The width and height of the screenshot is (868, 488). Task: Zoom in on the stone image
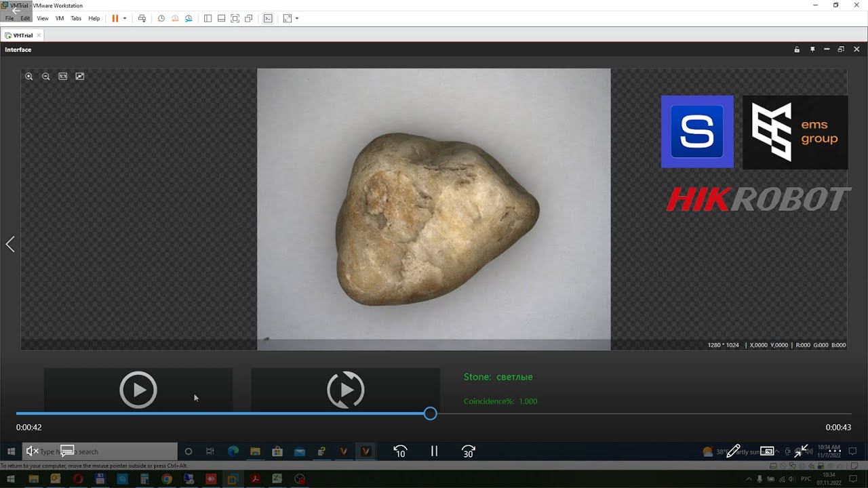pyautogui.click(x=29, y=77)
